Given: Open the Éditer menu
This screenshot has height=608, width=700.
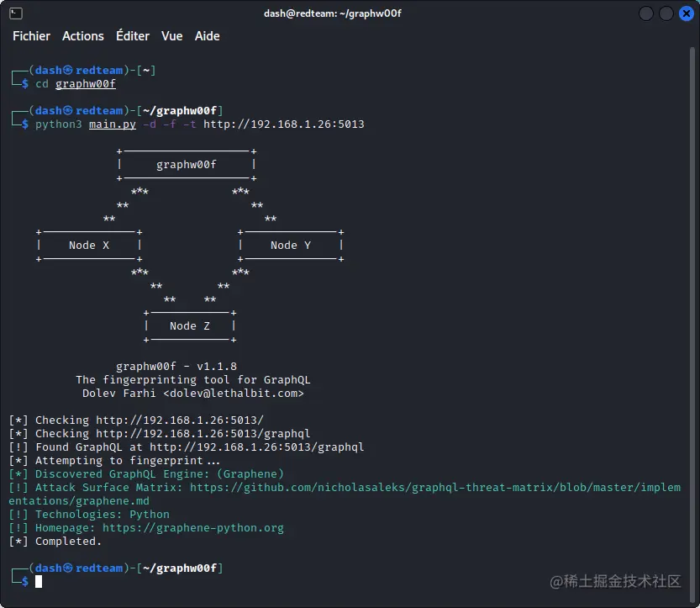Looking at the screenshot, I should (133, 35).
